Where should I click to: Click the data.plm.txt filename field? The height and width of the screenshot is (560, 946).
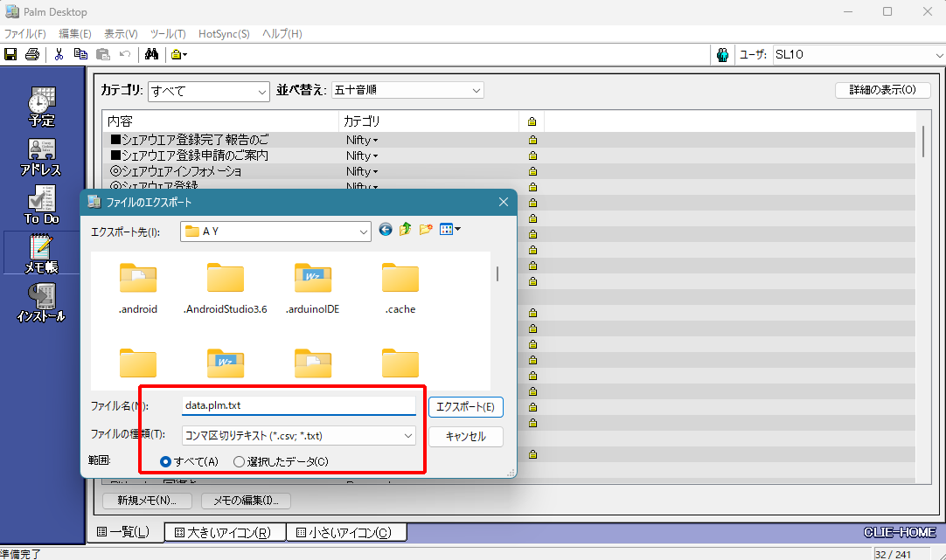point(299,405)
